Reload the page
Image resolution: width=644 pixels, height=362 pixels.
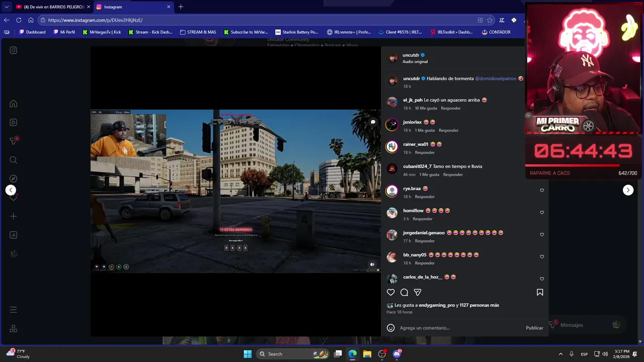[x=19, y=20]
